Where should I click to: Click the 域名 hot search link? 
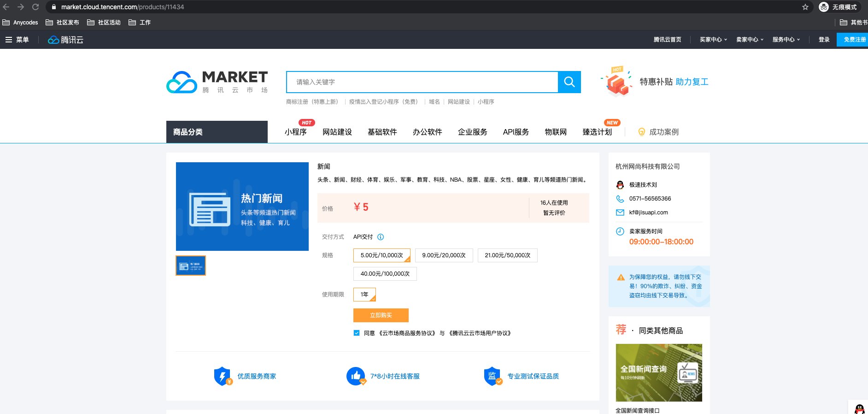point(434,102)
